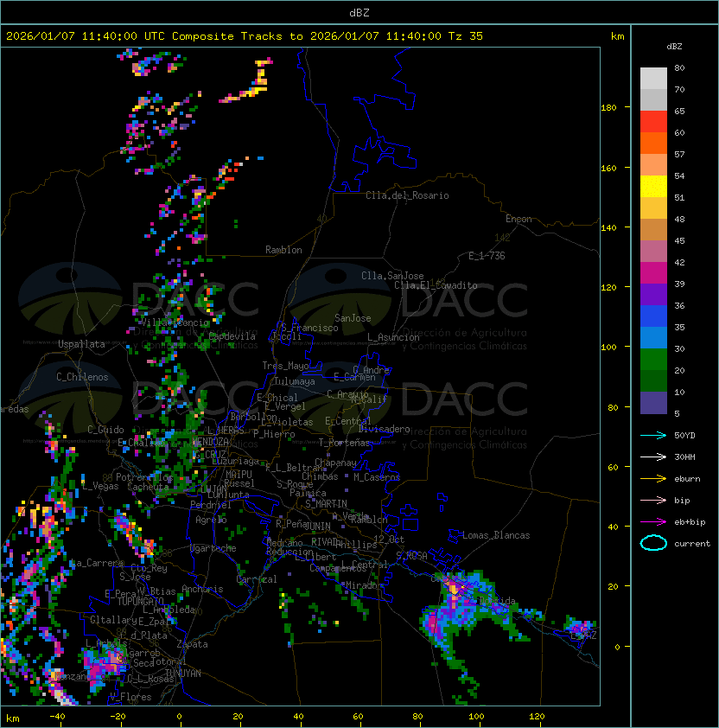
Task: Click the cyan 50YD arrow icon
Action: click(x=653, y=435)
